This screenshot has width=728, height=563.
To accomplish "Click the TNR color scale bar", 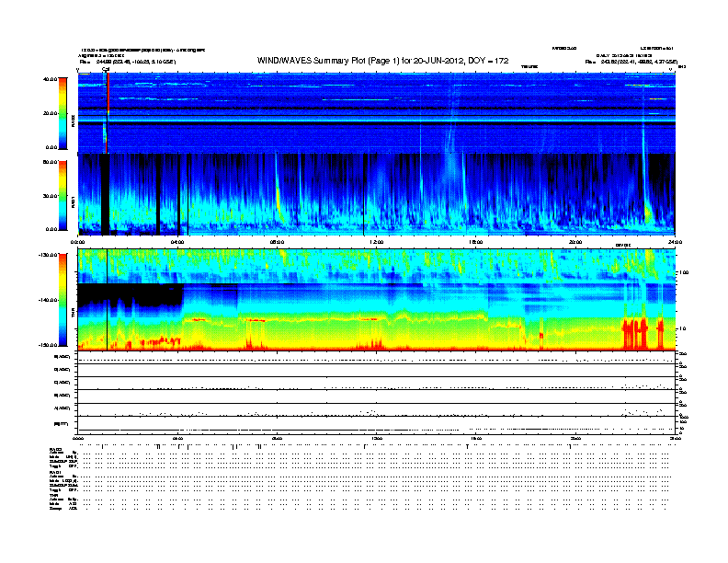I will pos(63,300).
